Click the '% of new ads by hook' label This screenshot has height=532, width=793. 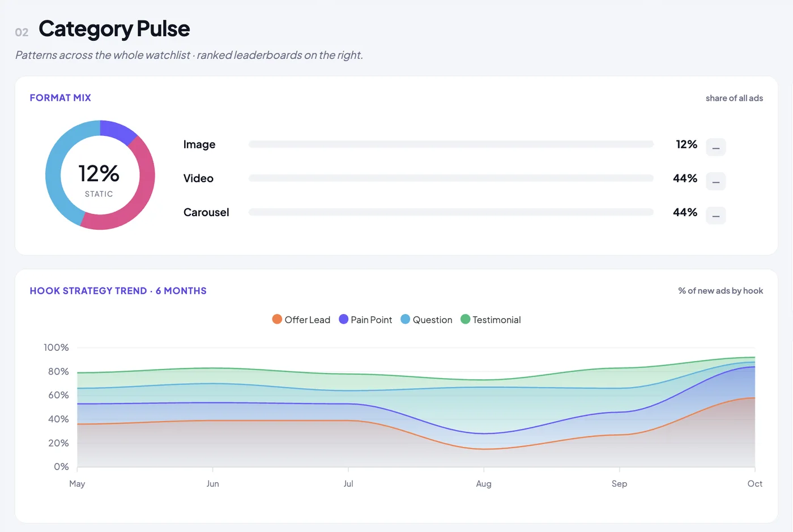(x=720, y=291)
